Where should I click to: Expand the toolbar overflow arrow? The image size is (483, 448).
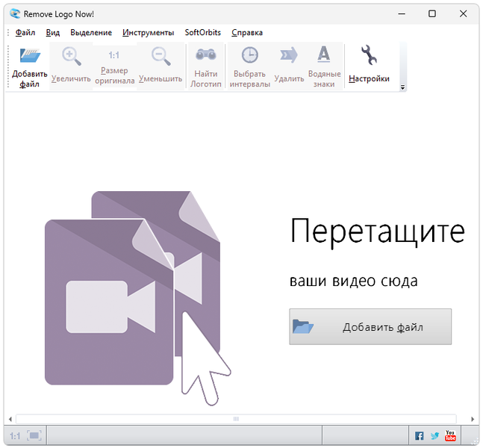[x=402, y=87]
